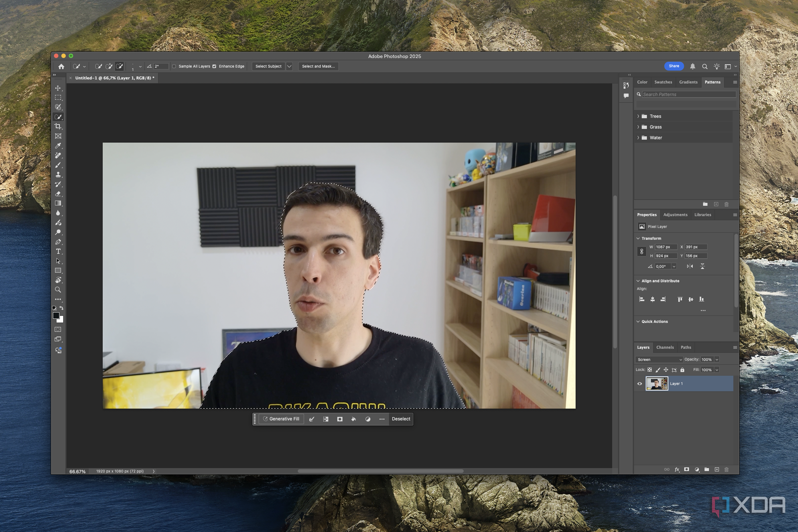The height and width of the screenshot is (532, 798).
Task: Select the Horizontal Type tool
Action: coord(58,251)
